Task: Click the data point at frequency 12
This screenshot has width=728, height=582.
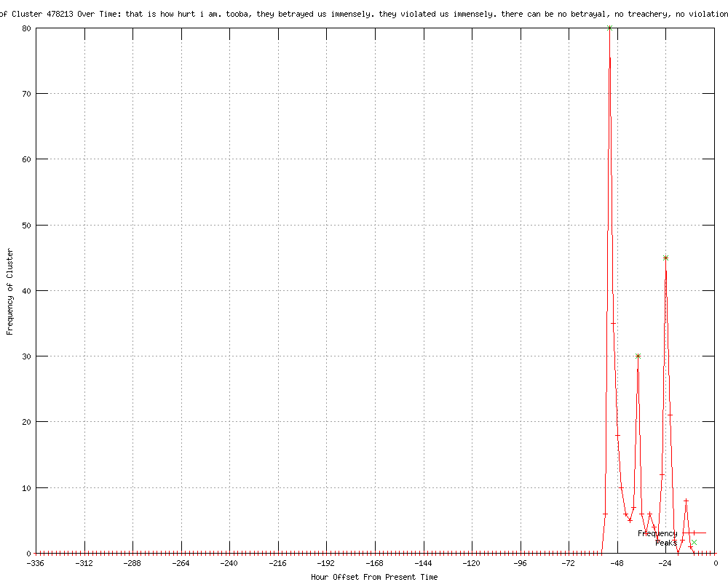Action: (662, 474)
